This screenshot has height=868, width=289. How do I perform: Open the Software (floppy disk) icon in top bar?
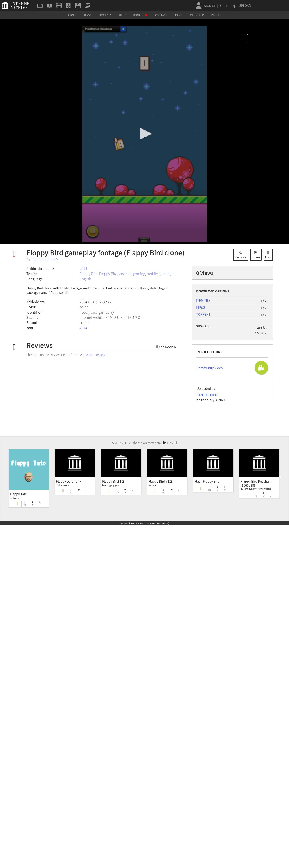[78, 5]
